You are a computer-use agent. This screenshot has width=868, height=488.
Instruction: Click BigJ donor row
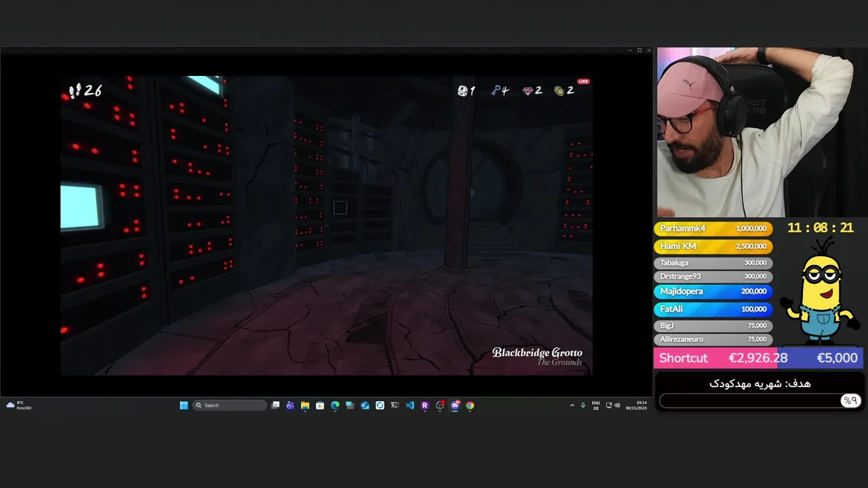click(x=713, y=325)
